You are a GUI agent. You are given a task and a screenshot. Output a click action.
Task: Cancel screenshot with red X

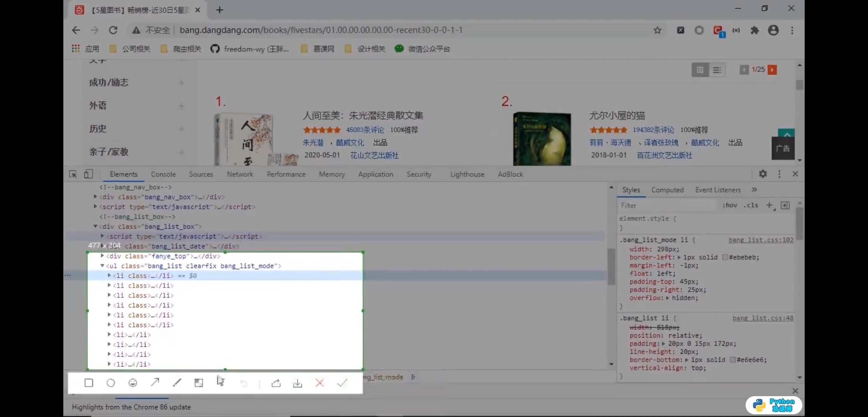pos(320,383)
